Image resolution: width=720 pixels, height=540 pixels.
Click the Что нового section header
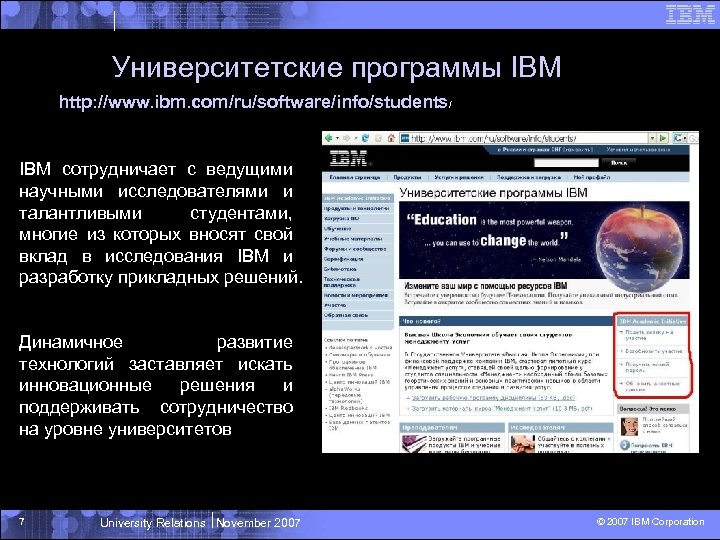pyautogui.click(x=505, y=321)
